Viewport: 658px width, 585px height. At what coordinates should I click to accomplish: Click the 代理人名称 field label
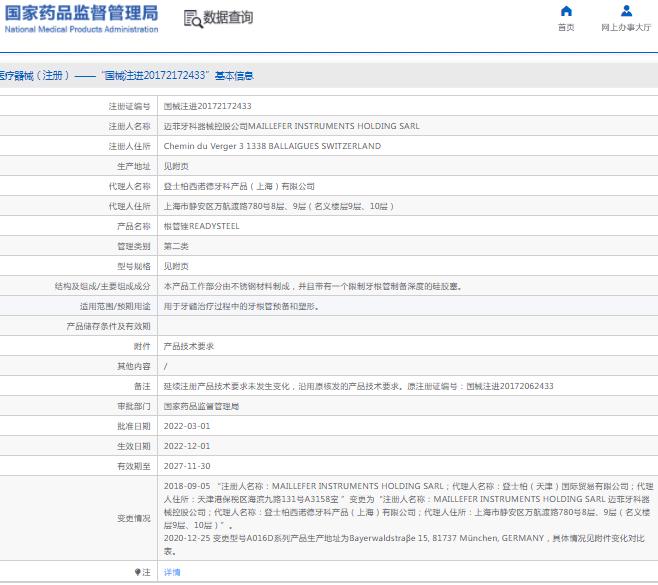point(129,186)
